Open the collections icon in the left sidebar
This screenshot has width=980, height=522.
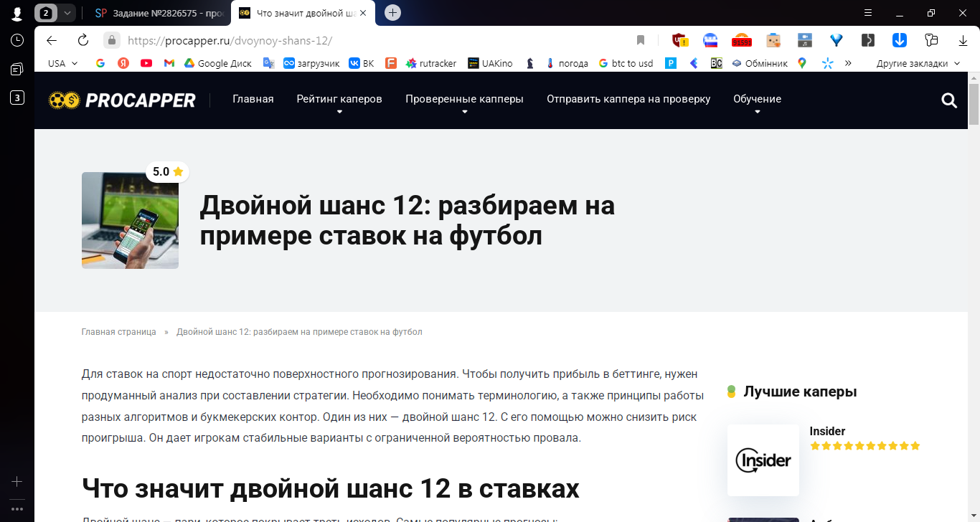[x=17, y=69]
